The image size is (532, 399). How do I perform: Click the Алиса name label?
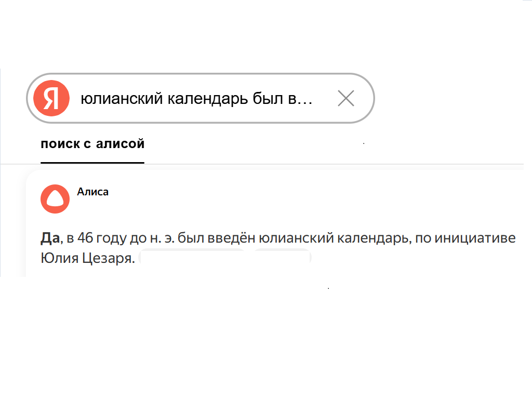coord(92,192)
